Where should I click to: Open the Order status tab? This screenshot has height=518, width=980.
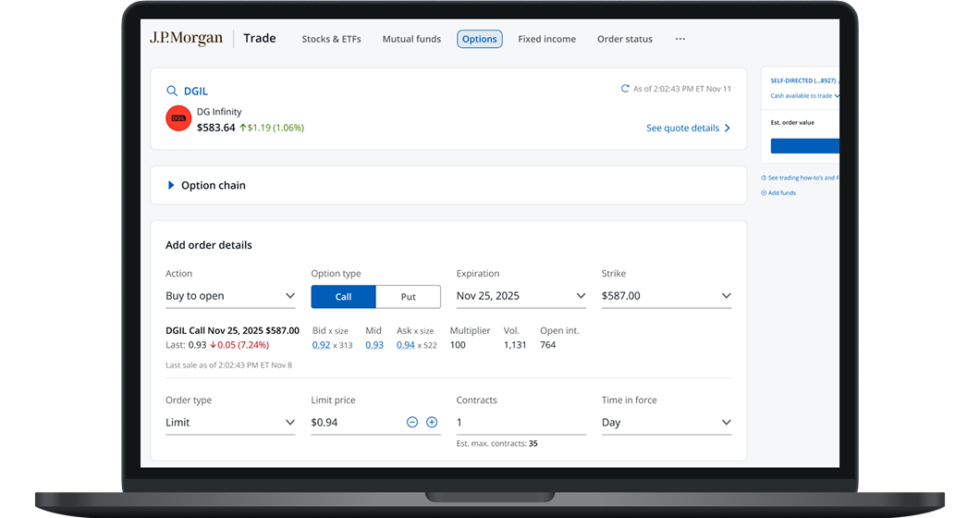[x=624, y=39]
